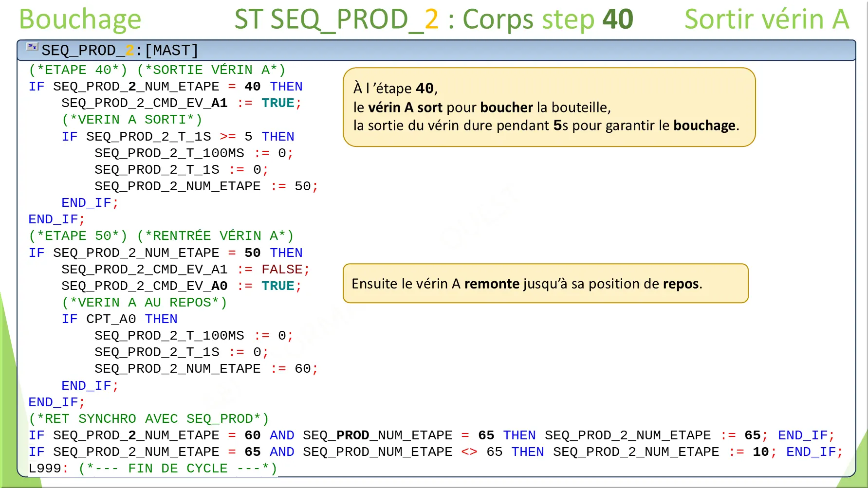The width and height of the screenshot is (868, 488).
Task: Click the 'vérin A remonte' annotation box
Action: coord(546,283)
